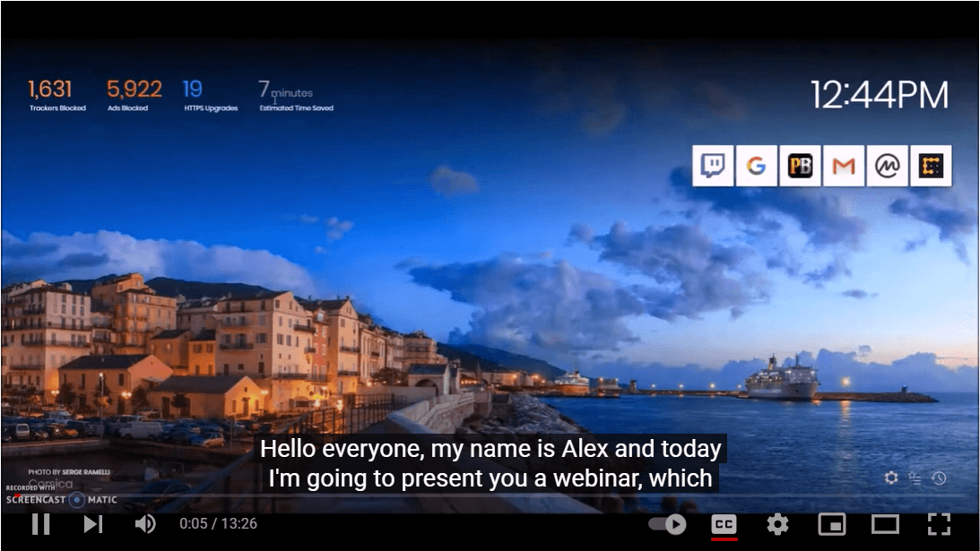This screenshot has width=980, height=551.
Task: Open the PB shortcut tile
Action: coord(800,166)
